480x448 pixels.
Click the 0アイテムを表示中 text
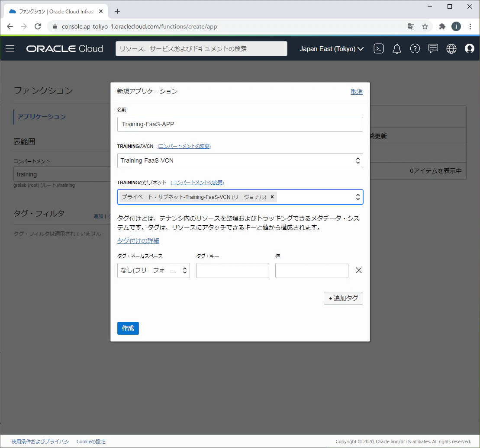pos(435,171)
